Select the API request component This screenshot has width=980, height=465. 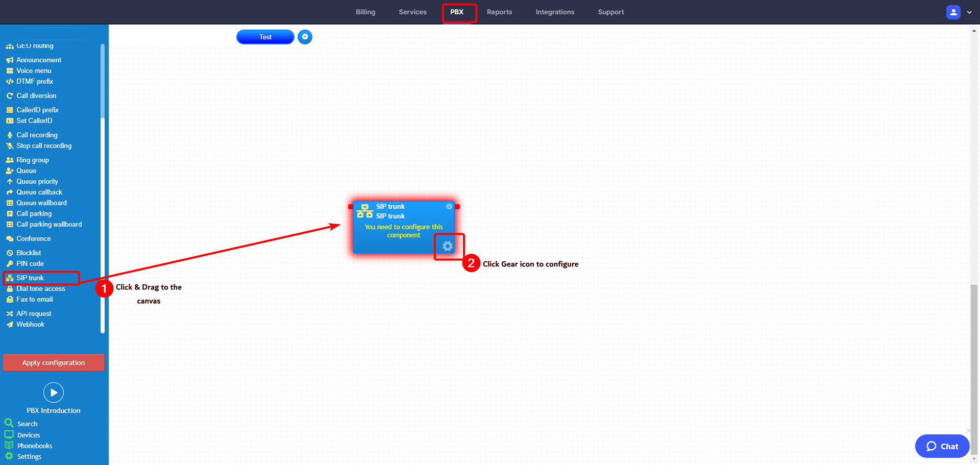[x=34, y=313]
